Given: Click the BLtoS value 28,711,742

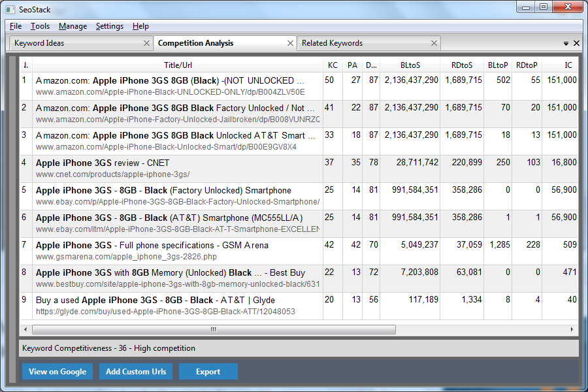Looking at the screenshot, I should click(x=417, y=162).
